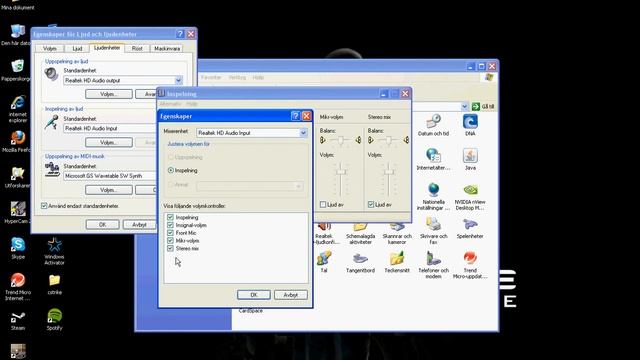Switch to the Volym tab
Screen dimensions: 640x360
(x=50, y=49)
